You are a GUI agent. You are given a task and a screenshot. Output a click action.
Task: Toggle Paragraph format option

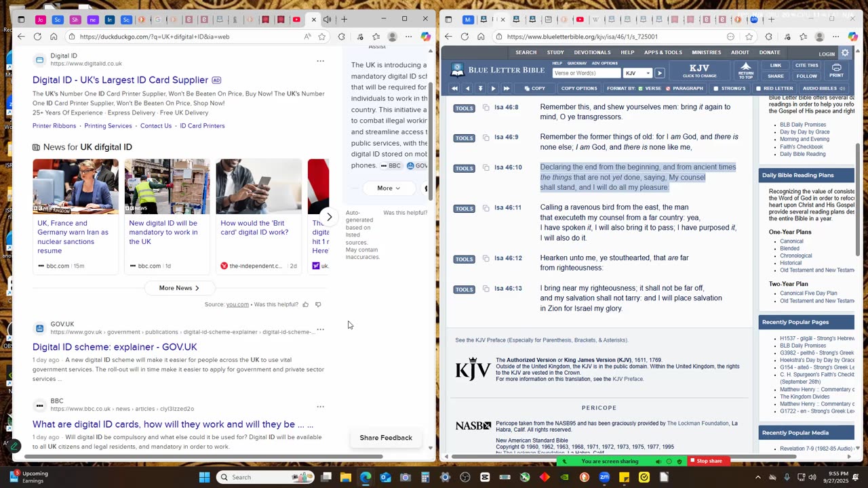684,88
